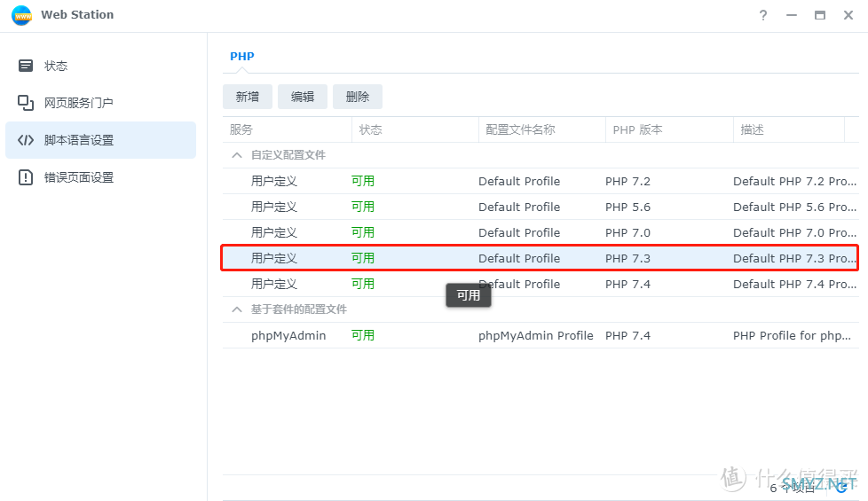Viewport: 868px width, 501px height.
Task: Close the Web Station window
Action: [x=848, y=15]
